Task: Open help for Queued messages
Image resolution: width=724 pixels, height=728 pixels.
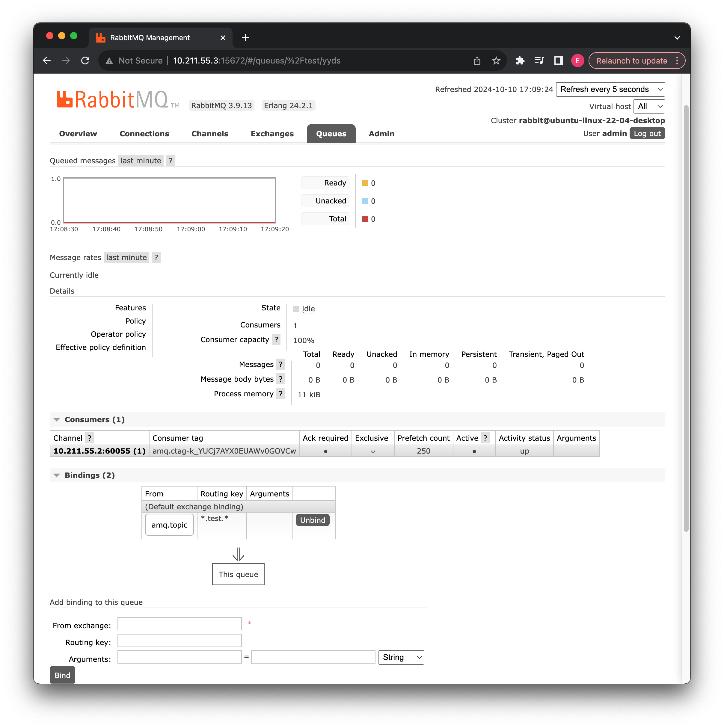Action: pos(170,161)
